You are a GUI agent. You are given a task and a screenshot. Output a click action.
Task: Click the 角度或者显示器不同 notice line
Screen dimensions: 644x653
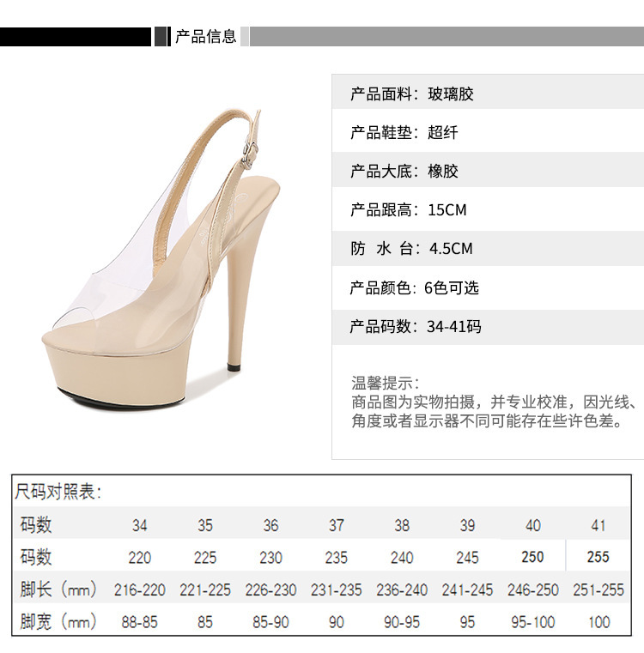coord(488,421)
